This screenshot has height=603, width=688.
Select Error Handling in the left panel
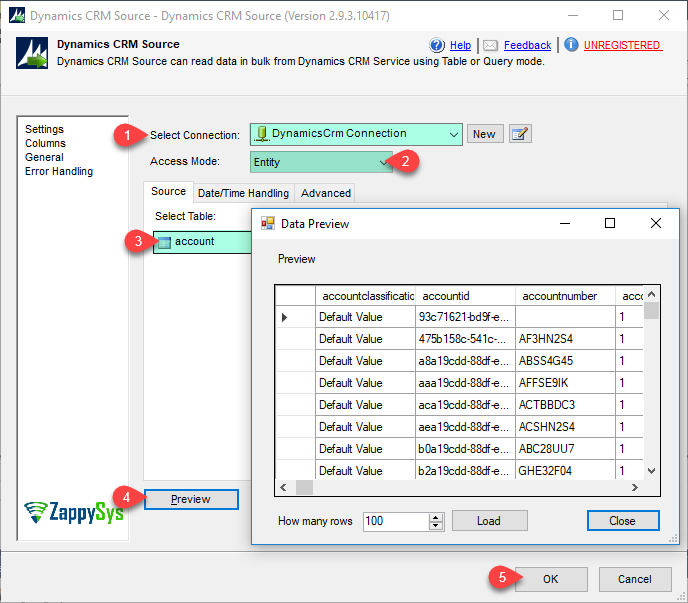pos(59,171)
